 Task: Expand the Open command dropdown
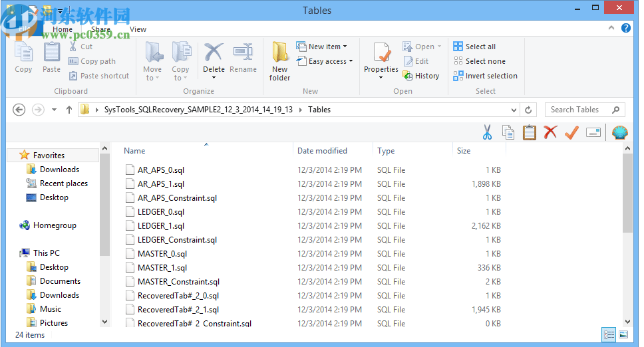(x=440, y=47)
